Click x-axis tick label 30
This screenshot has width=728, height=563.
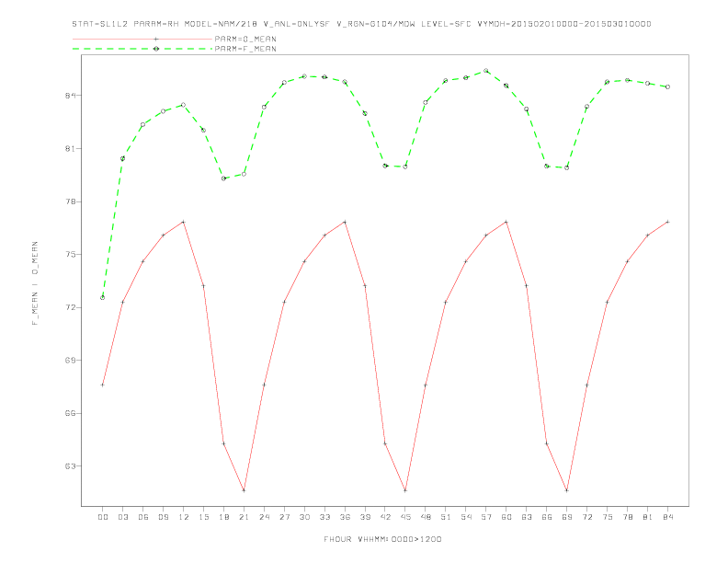(304, 517)
